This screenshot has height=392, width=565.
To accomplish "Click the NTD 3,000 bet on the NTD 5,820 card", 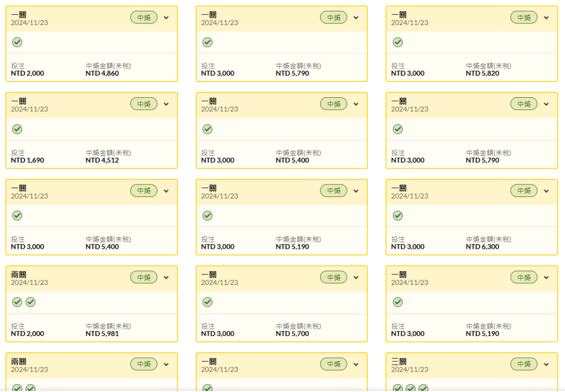I will (x=408, y=73).
